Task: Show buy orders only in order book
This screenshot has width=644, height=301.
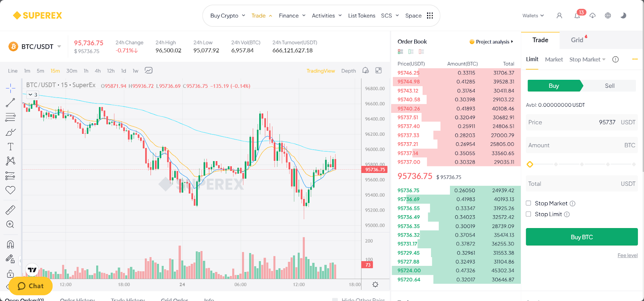Action: coord(411,52)
